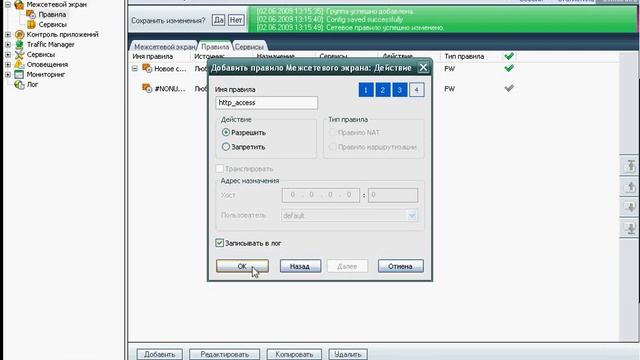This screenshot has width=640, height=360.
Task: Move rule to top arrow button
Action: [630, 166]
